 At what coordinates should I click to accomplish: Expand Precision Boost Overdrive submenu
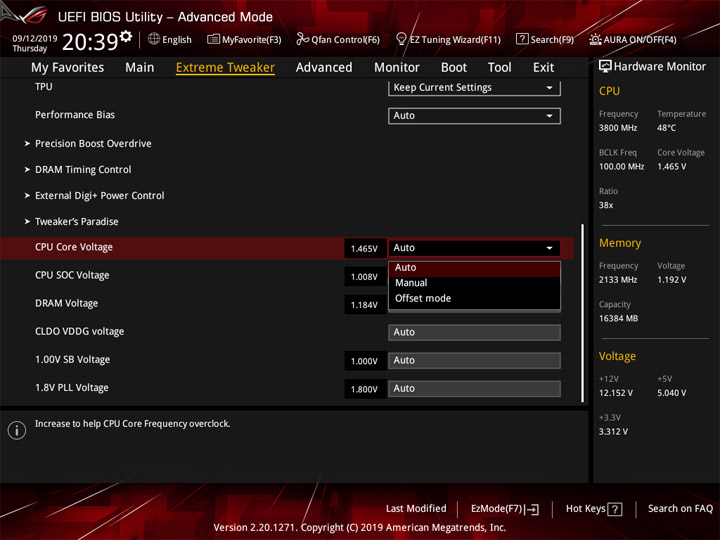click(93, 144)
